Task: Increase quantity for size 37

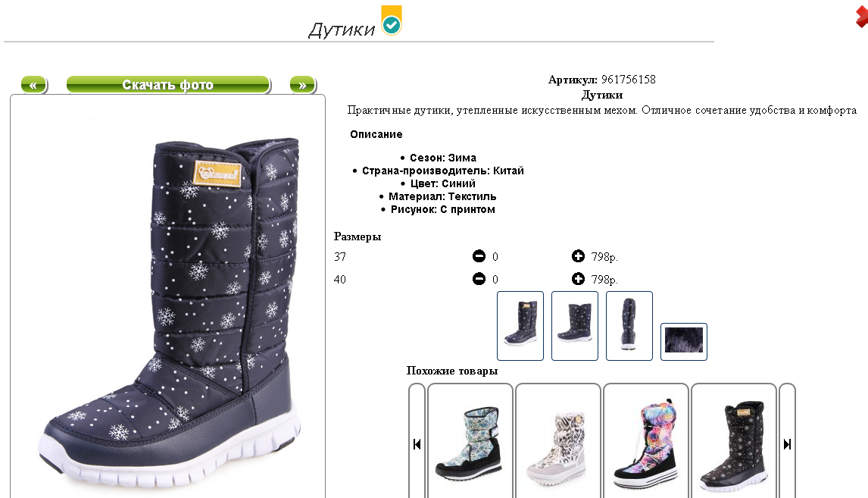Action: pyautogui.click(x=578, y=256)
